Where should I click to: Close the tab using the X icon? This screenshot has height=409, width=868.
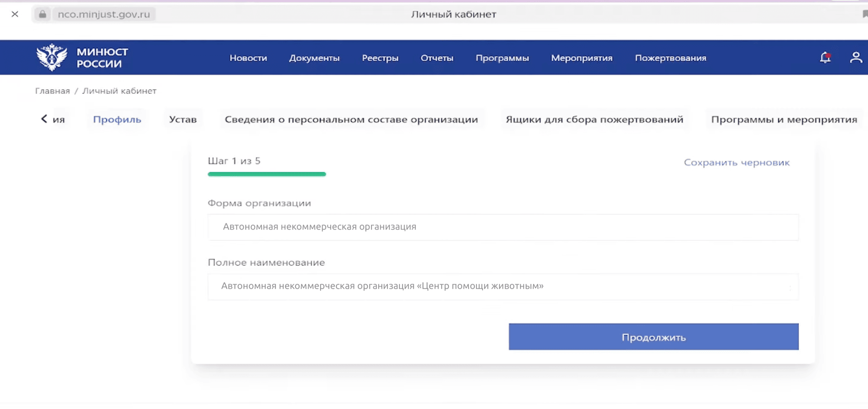coord(15,14)
